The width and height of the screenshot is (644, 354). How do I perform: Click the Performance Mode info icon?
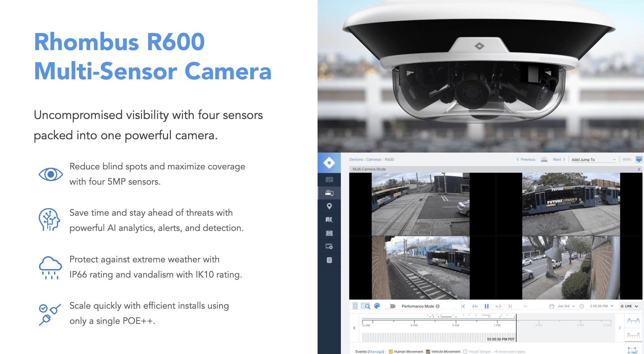pos(438,306)
